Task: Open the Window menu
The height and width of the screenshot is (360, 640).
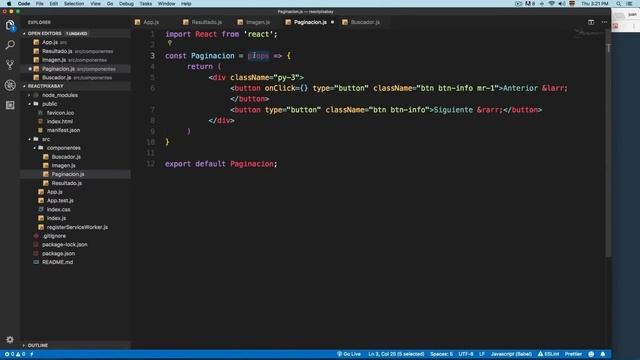Action: (167, 4)
